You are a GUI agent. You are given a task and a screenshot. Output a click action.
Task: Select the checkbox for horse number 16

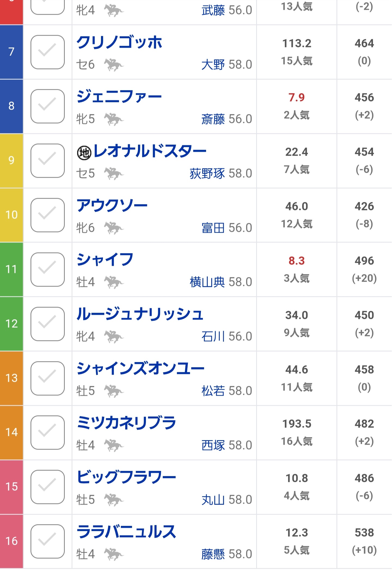coord(48,541)
